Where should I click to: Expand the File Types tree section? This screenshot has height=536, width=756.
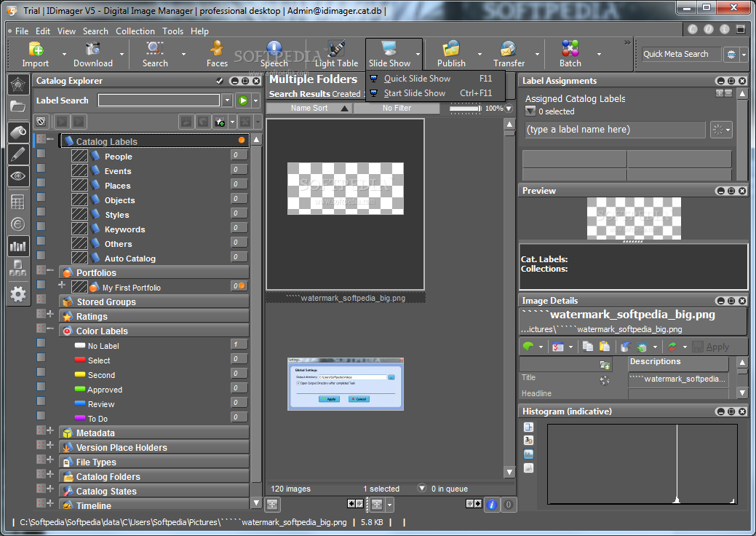pyautogui.click(x=50, y=459)
